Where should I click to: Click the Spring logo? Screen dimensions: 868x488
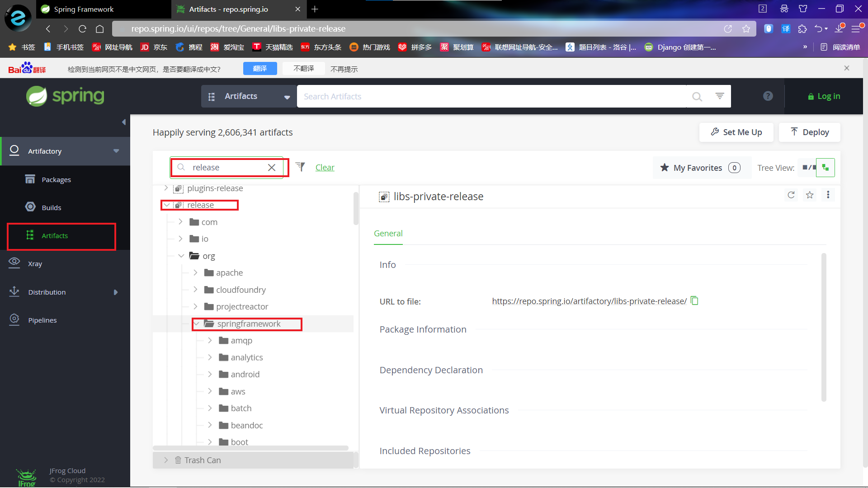65,96
